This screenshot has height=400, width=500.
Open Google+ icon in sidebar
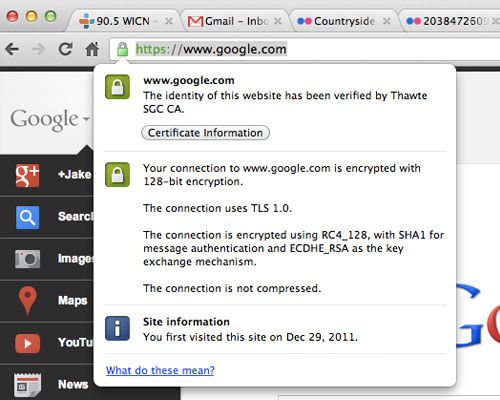click(27, 175)
